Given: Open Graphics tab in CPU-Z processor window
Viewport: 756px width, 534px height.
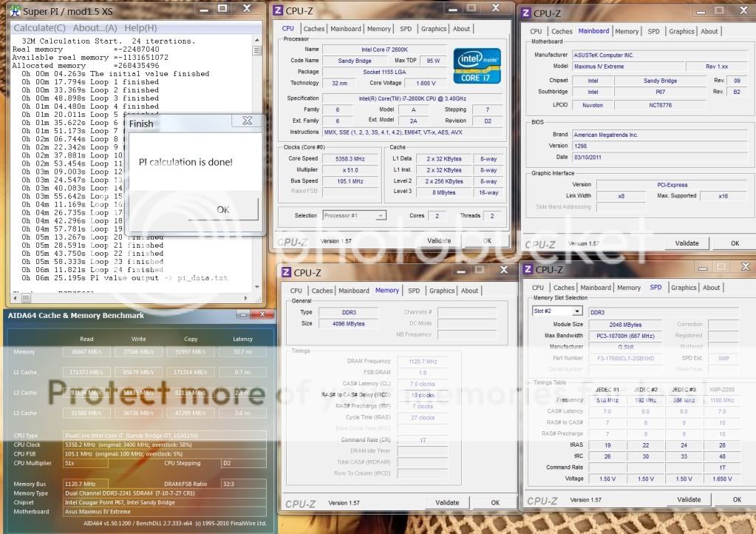Looking at the screenshot, I should tap(434, 29).
